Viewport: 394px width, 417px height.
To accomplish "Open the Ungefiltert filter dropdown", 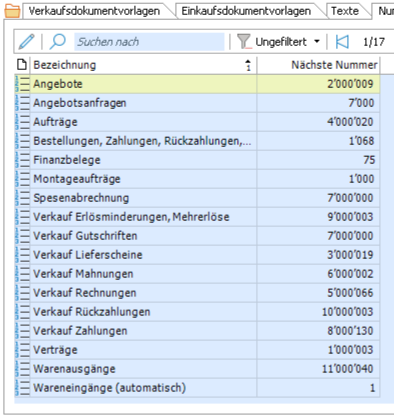I will coord(287,42).
